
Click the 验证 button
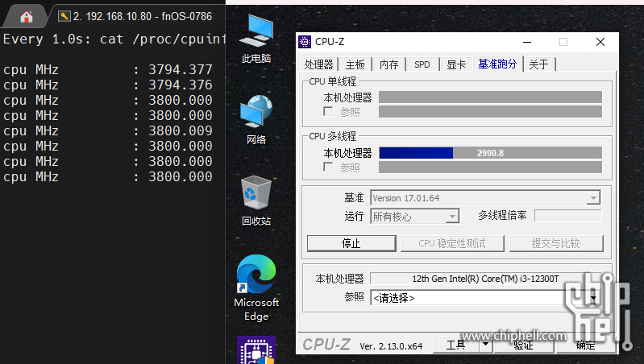point(524,345)
